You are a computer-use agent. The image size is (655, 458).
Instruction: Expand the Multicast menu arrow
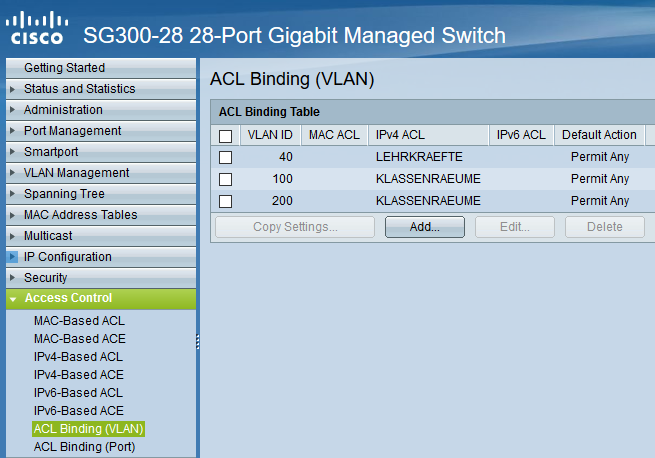pos(13,236)
